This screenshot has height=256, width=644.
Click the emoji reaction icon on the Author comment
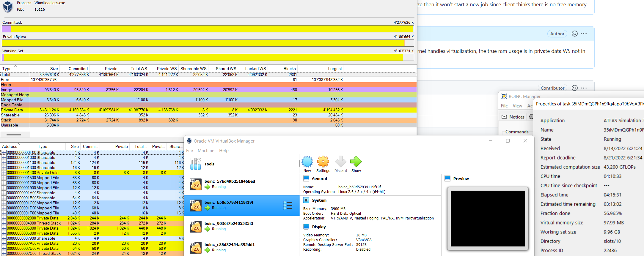click(x=575, y=34)
